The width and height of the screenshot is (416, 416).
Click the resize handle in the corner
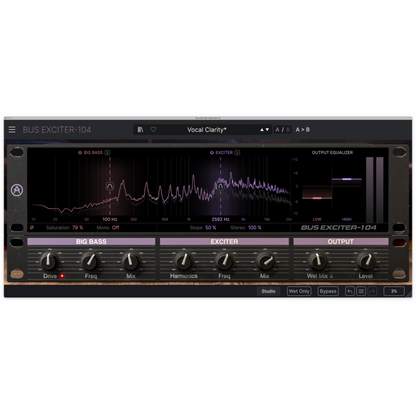(409, 294)
